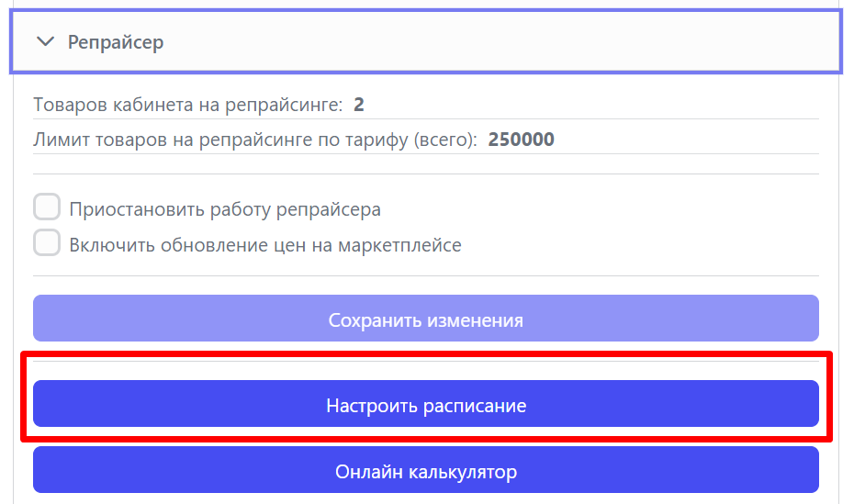The width and height of the screenshot is (854, 504).
Task: Click empty area of the Репрайсер header bar
Action: point(501,42)
